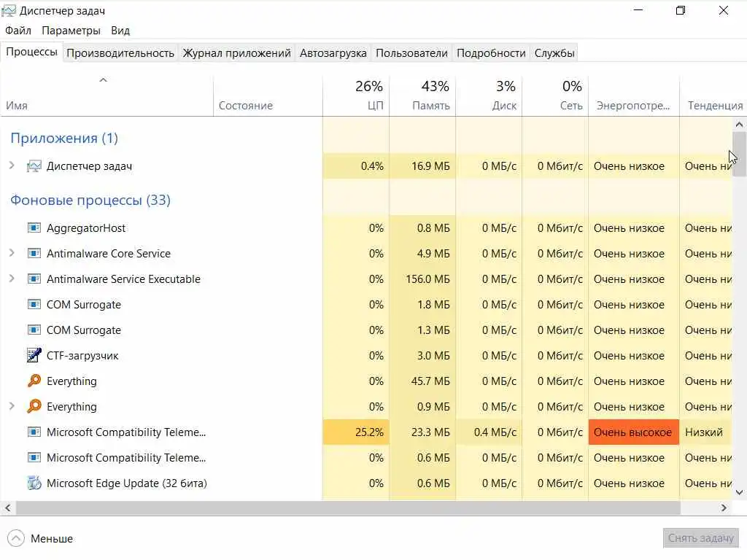The height and width of the screenshot is (560, 747).
Task: Click the Диспетчер задач process icon
Action: coord(34,166)
